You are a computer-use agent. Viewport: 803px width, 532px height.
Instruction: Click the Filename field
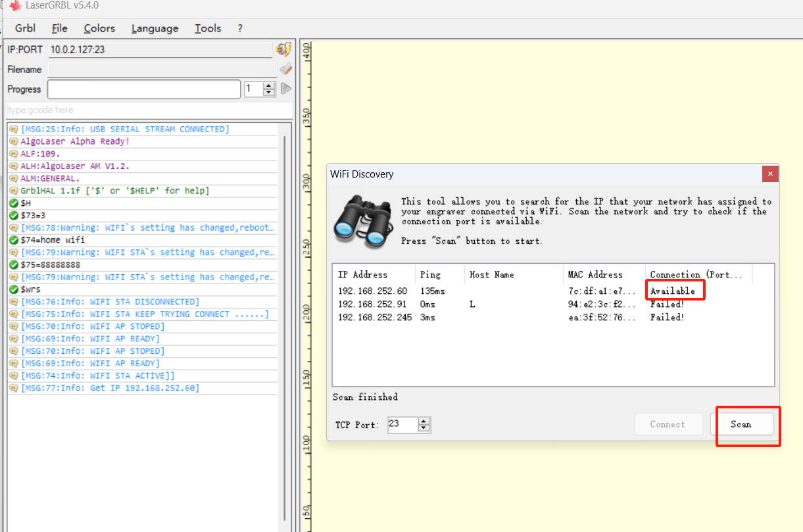162,69
